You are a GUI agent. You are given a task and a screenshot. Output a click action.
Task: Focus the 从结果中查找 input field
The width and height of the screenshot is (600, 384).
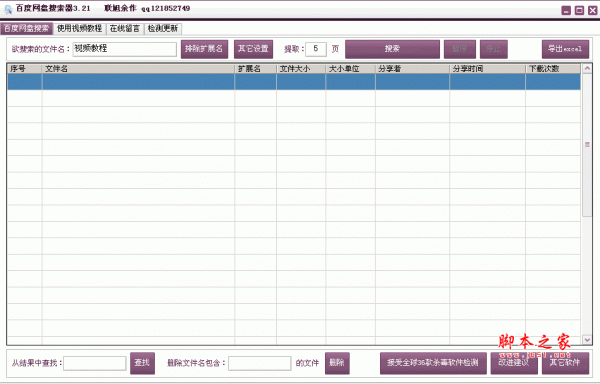click(x=95, y=363)
